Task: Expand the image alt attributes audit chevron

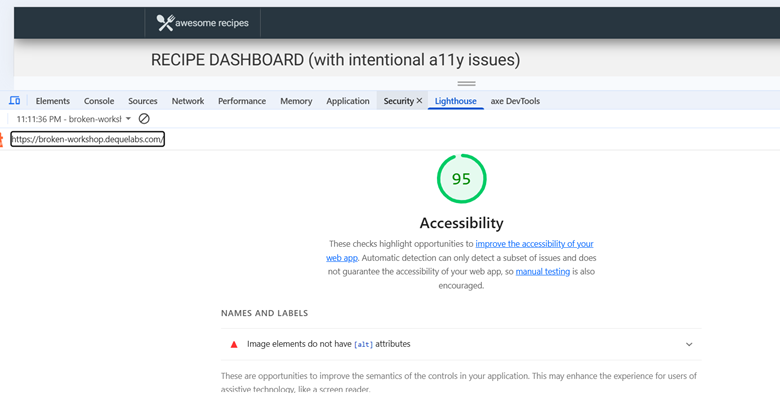Action: 689,344
